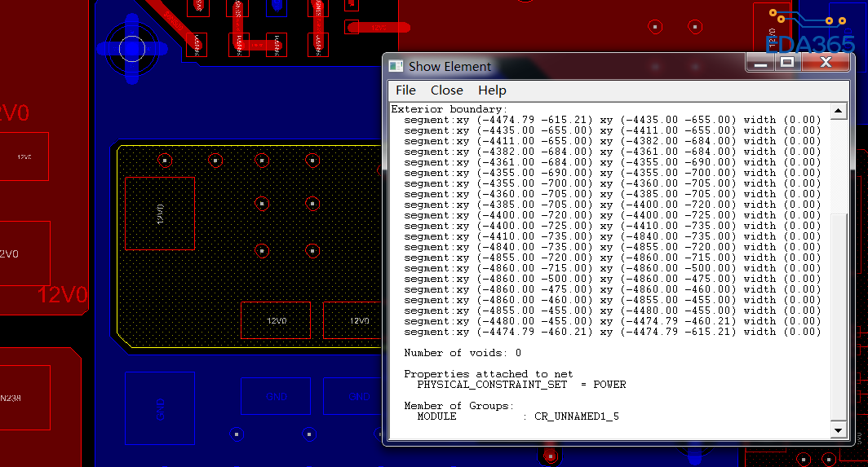Open the File menu in Show Element

click(405, 90)
